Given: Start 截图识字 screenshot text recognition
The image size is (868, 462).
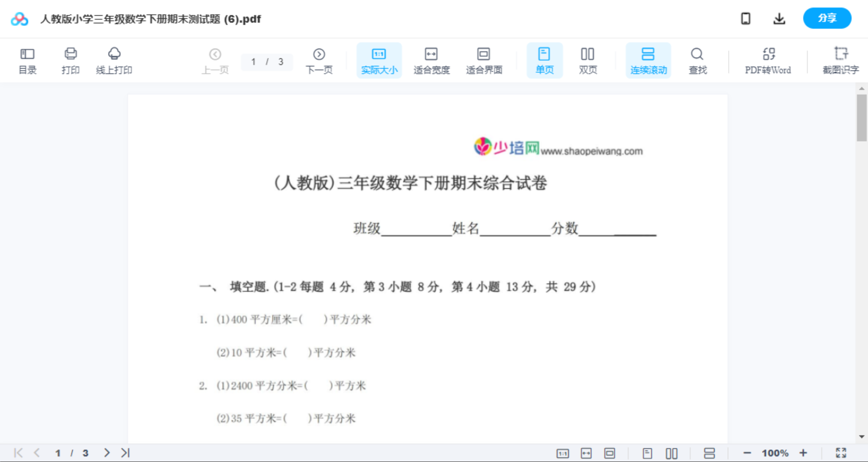Looking at the screenshot, I should point(840,60).
